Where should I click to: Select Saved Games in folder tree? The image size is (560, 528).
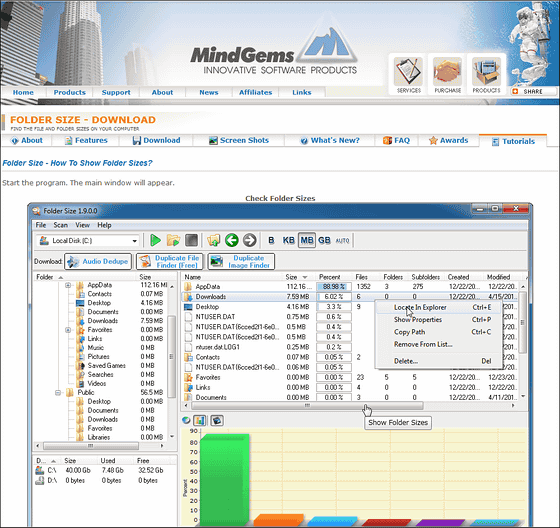click(106, 365)
